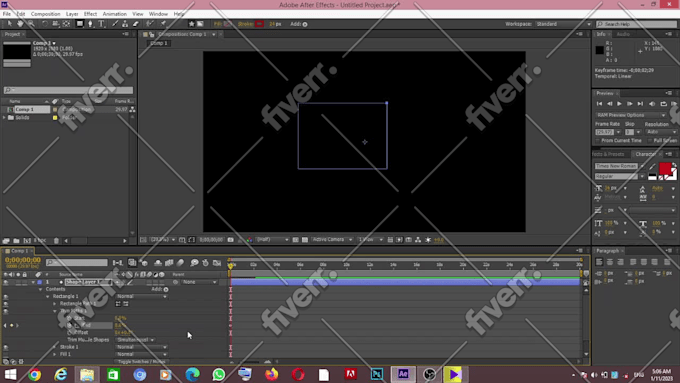Toggle stopwatch for Start property

(69, 318)
